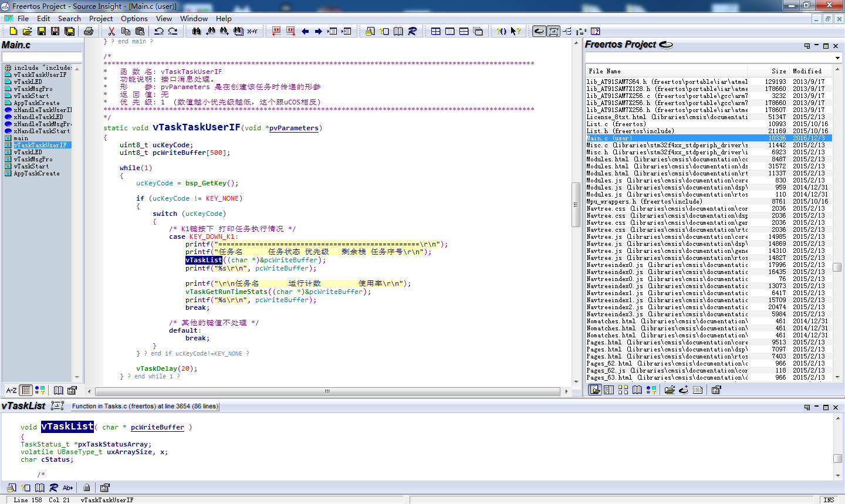Click the symbol window properties icon in Main.c pane
This screenshot has width=845, height=504.
(72, 390)
